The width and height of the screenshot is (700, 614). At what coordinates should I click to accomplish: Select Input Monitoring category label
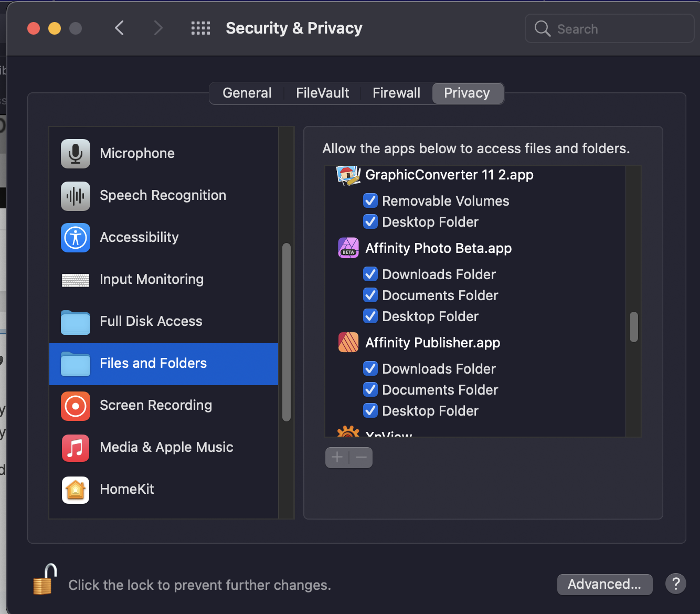point(152,279)
